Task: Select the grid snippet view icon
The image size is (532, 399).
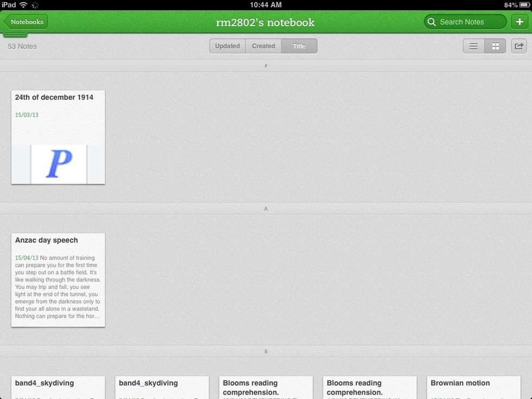Action: 495,46
